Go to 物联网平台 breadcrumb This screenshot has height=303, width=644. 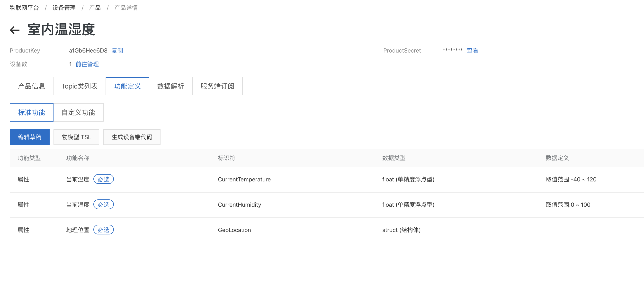pos(24,8)
